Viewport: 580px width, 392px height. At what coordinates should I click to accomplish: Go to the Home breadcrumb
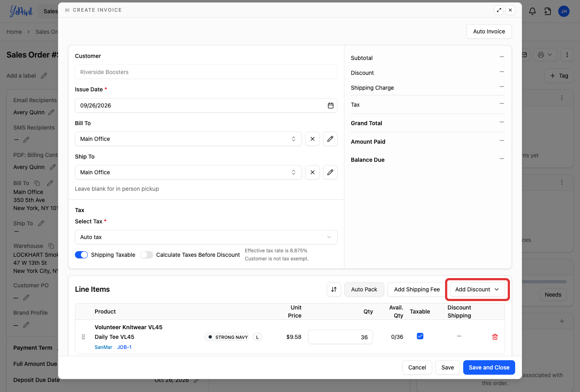tap(14, 32)
